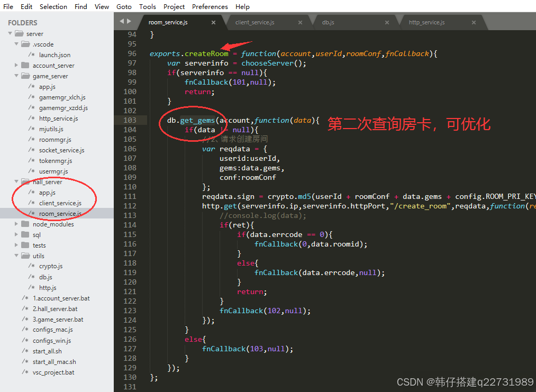Expand the node_modules folder
Screen dimensions: 536x392
(x=16, y=224)
